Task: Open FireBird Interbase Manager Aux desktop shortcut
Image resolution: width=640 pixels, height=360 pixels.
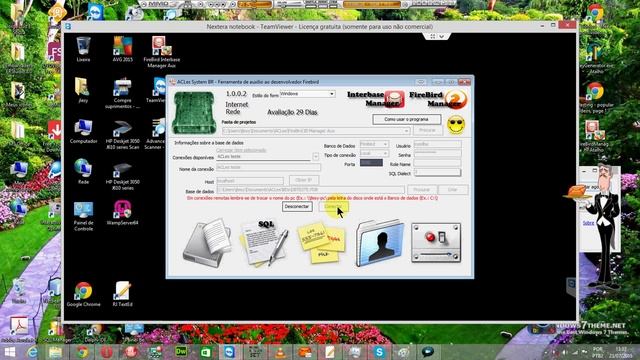Action: 162,51
